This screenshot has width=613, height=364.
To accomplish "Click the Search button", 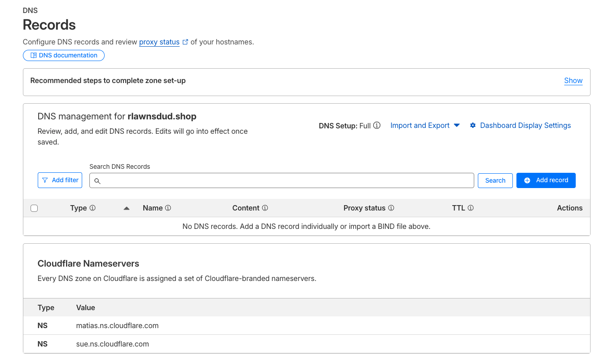I will point(495,180).
